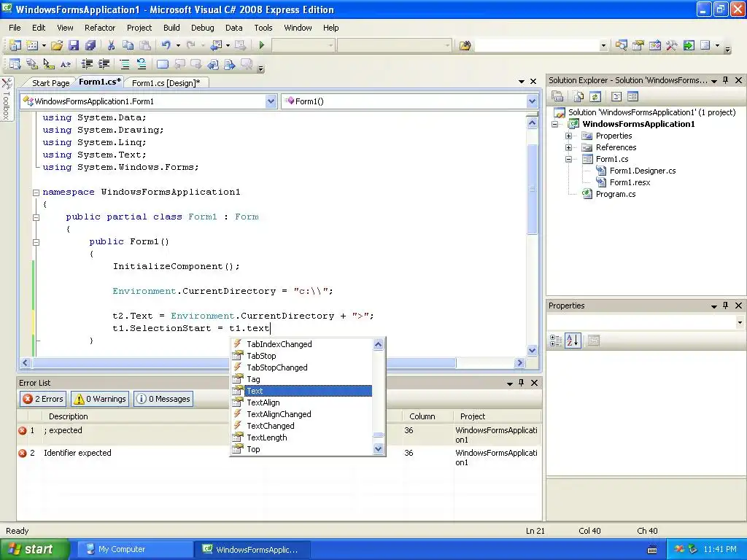Viewport: 747px width, 560px height.
Task: Click the IntelliSense list scroll-down arrow
Action: [x=379, y=448]
